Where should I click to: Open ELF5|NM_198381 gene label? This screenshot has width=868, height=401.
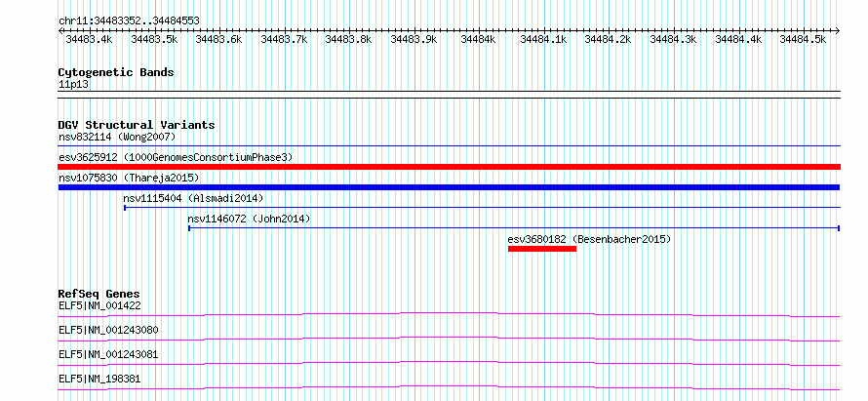99,380
